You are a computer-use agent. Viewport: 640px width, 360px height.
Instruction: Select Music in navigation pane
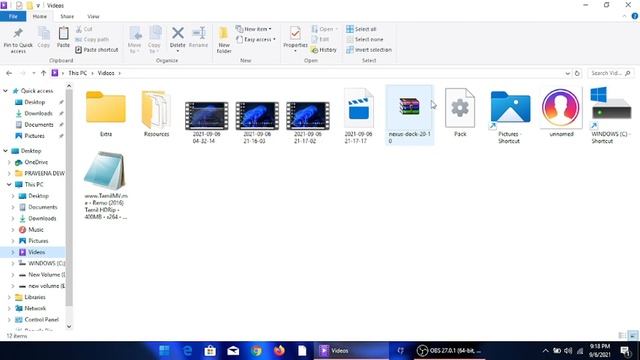coord(36,229)
